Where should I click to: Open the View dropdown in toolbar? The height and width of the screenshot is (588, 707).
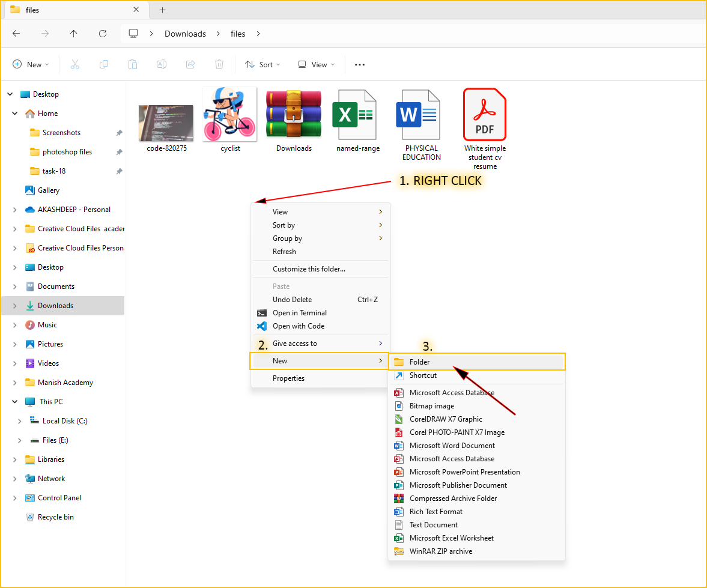coord(317,65)
